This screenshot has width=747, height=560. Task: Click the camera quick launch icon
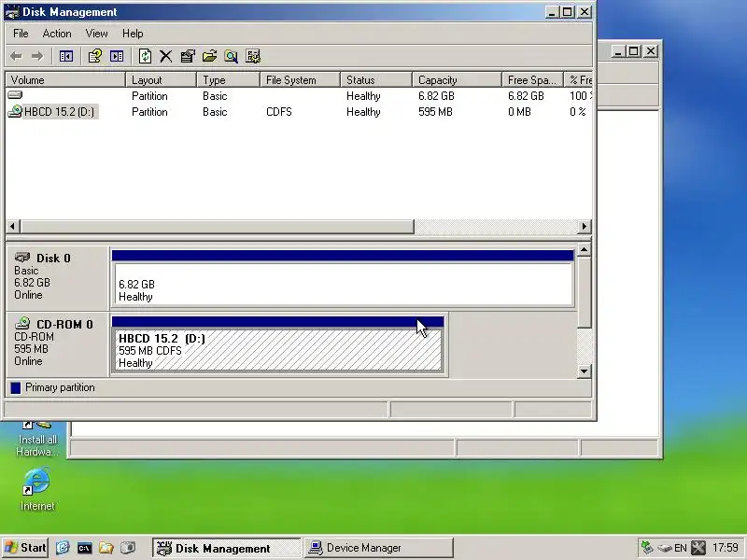(128, 548)
